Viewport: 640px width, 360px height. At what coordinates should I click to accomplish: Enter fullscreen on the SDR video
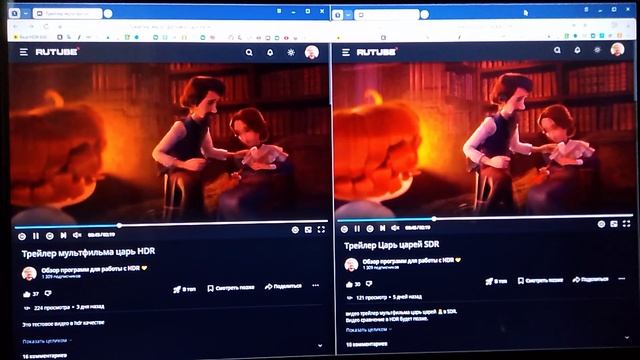(x=627, y=223)
